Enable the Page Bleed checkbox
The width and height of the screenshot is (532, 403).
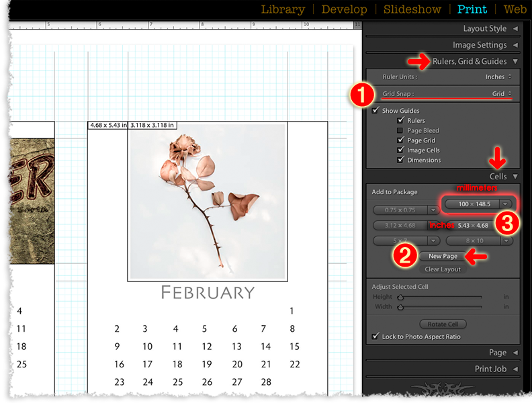[x=401, y=130]
